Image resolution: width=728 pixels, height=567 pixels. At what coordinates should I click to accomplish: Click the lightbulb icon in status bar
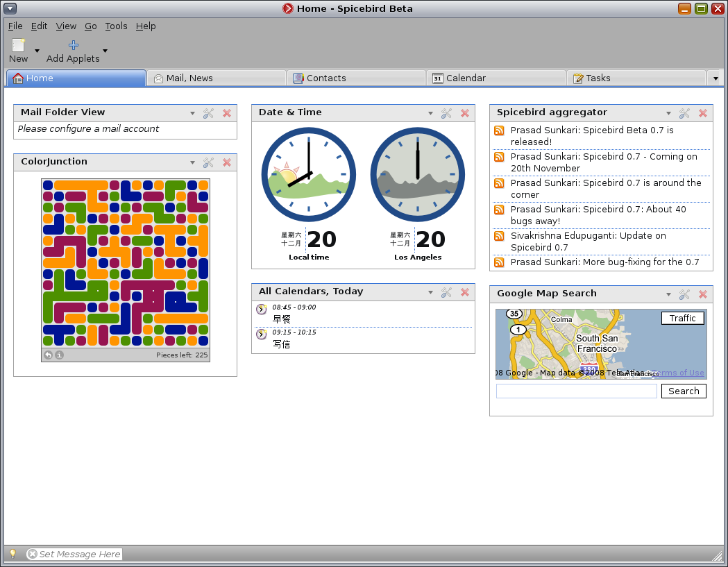point(13,554)
